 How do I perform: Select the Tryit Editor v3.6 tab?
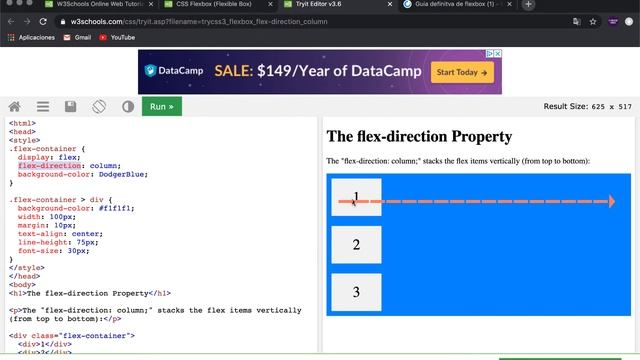point(318,4)
